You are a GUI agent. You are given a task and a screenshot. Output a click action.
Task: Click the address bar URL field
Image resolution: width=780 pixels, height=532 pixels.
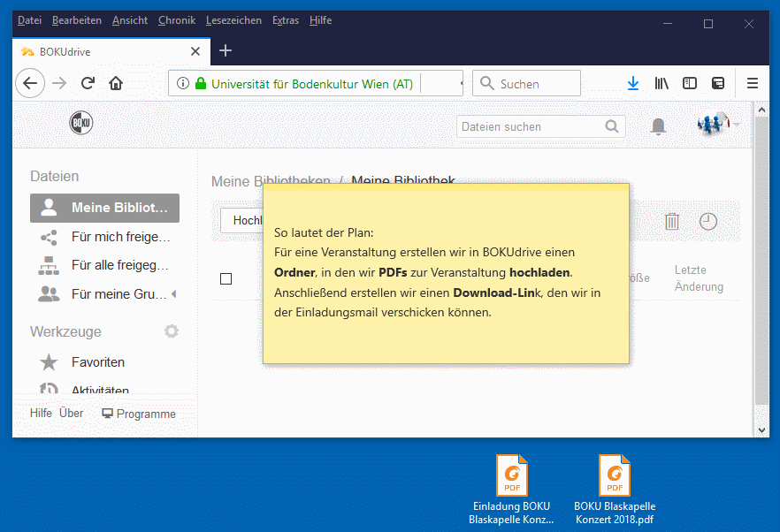(x=316, y=83)
